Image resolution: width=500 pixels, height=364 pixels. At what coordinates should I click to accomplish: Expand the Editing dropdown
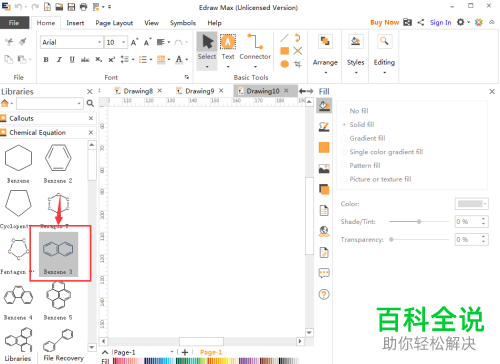tap(384, 72)
